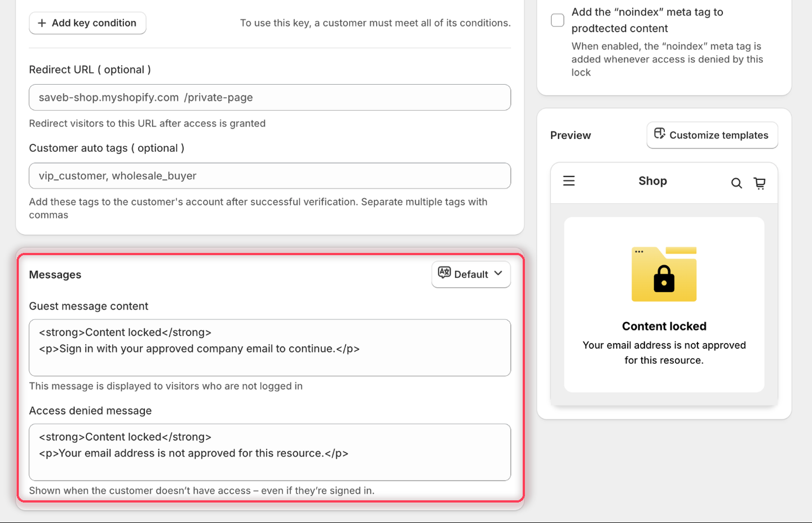Click the Messages section heading
The width and height of the screenshot is (812, 523).
(55, 275)
